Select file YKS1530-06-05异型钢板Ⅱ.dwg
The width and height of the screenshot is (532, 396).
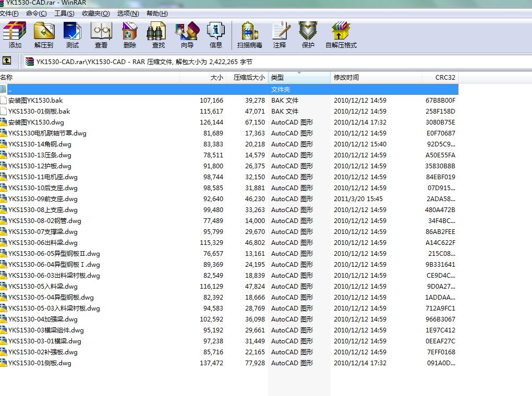pos(54,254)
